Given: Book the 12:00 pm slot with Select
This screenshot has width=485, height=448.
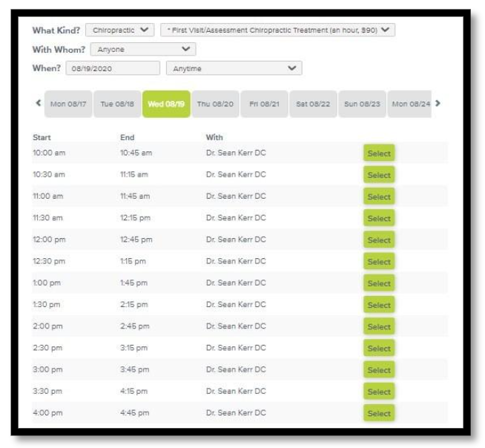Looking at the screenshot, I should pos(378,240).
